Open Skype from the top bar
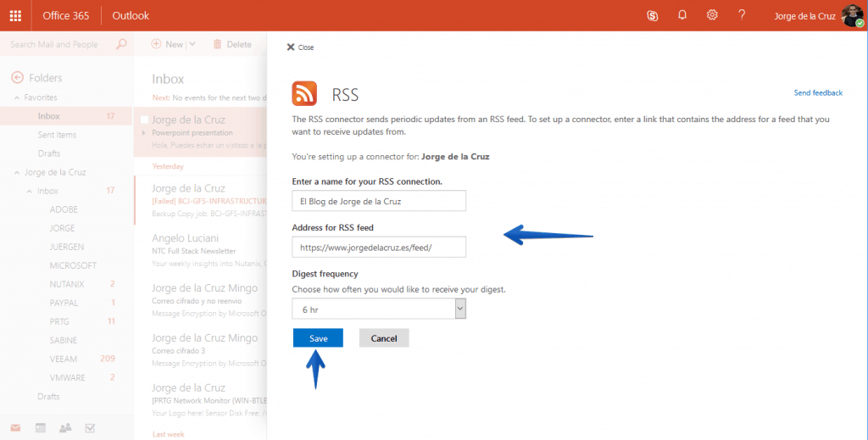 click(x=652, y=15)
